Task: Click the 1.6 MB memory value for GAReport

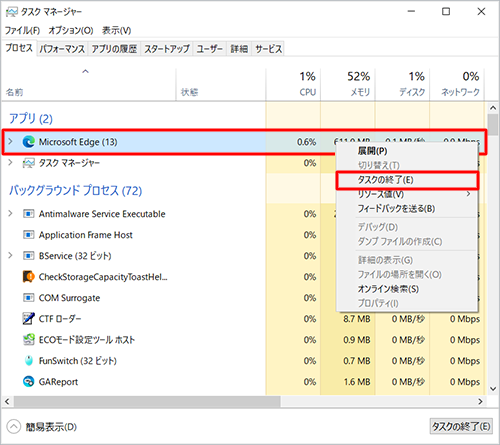Action: click(357, 382)
